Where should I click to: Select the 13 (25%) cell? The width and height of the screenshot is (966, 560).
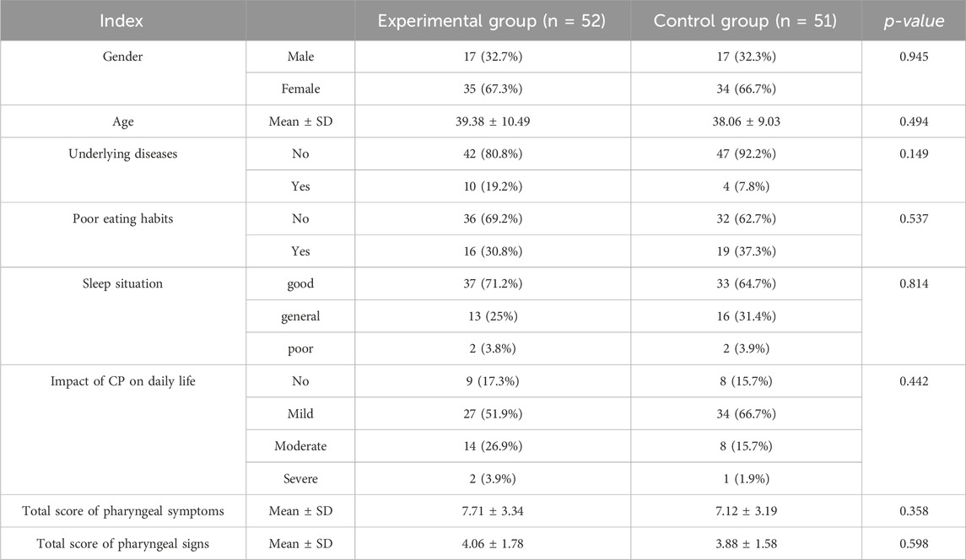click(x=492, y=316)
